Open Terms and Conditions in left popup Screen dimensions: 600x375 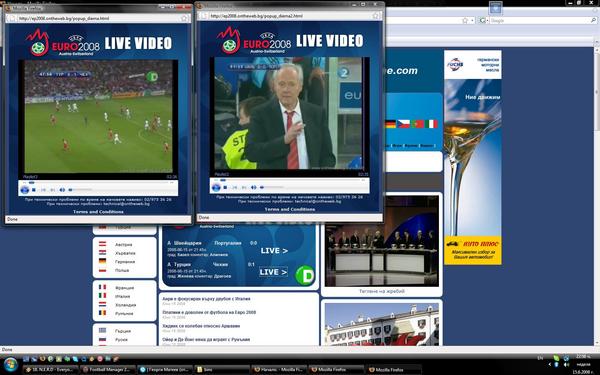(98, 212)
